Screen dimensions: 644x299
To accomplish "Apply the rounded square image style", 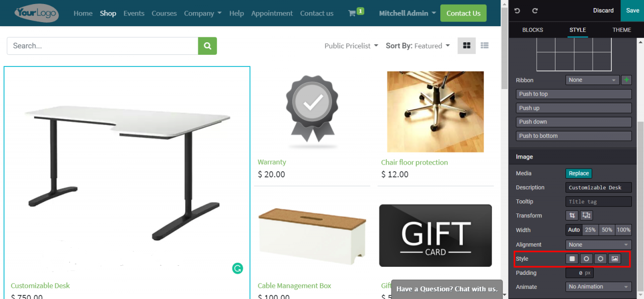I will pyautogui.click(x=572, y=259).
